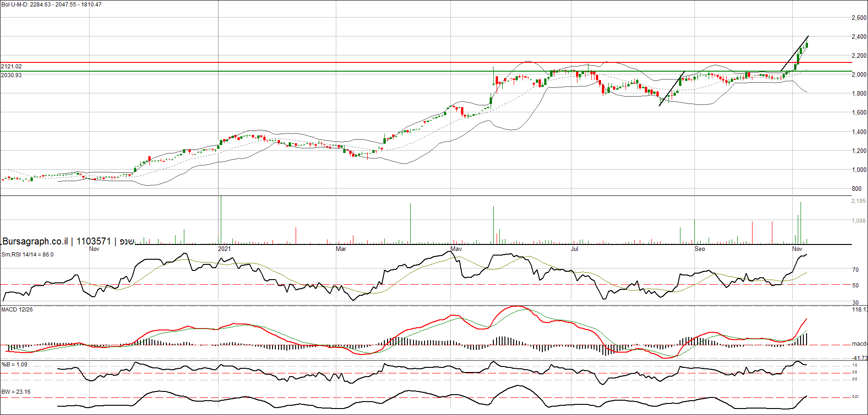Click the RSI 70 level label
Screen dimensions: 868x415
(856, 270)
